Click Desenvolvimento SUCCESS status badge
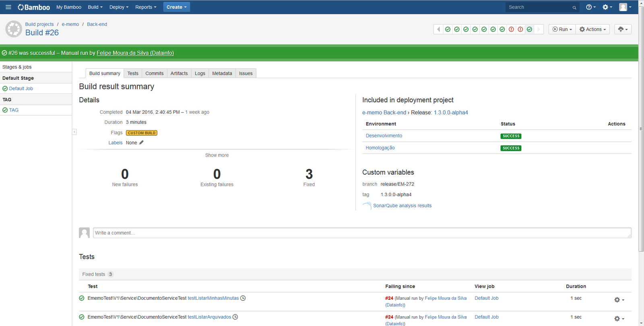Screen dimensions: 644x326 click(511, 136)
